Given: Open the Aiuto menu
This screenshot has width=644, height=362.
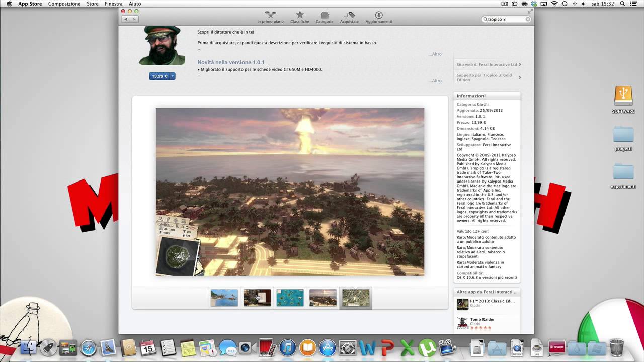Looking at the screenshot, I should 135,4.
